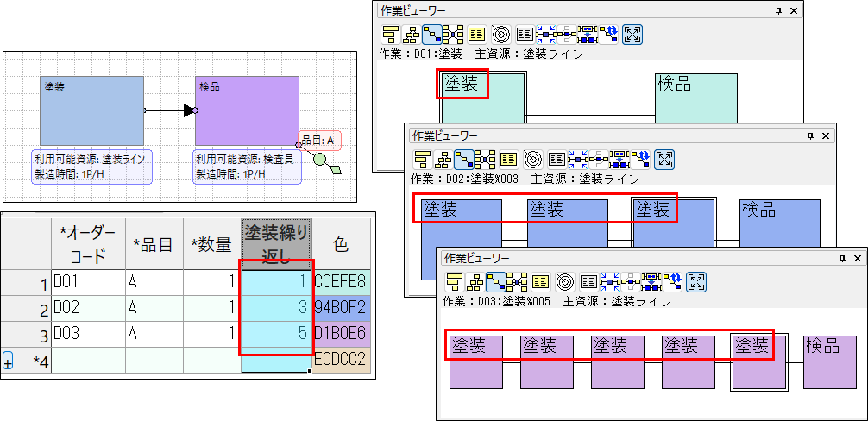
Task: Select the *オーダーコード column header
Action: click(87, 243)
